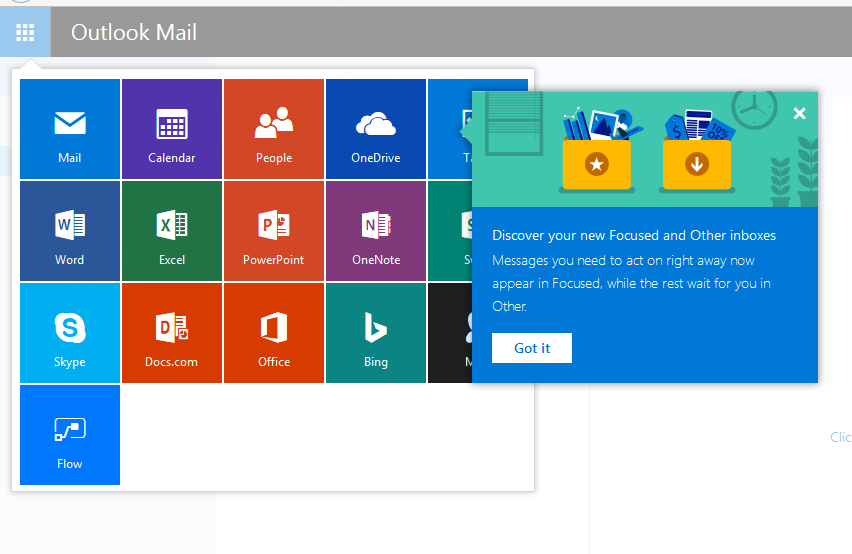Viewport: 852px width, 554px height.
Task: Close the Focused inbox tip popup
Action: point(799,113)
